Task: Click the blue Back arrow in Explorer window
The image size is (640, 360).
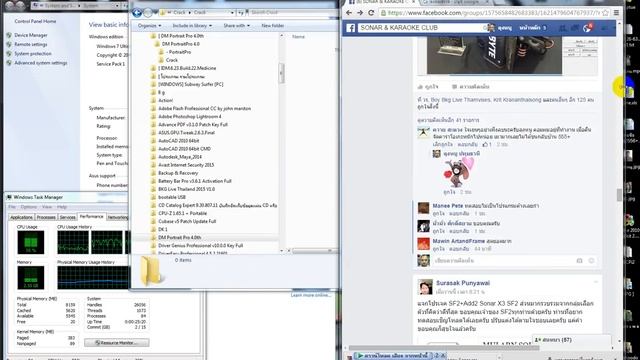Action: (137, 13)
